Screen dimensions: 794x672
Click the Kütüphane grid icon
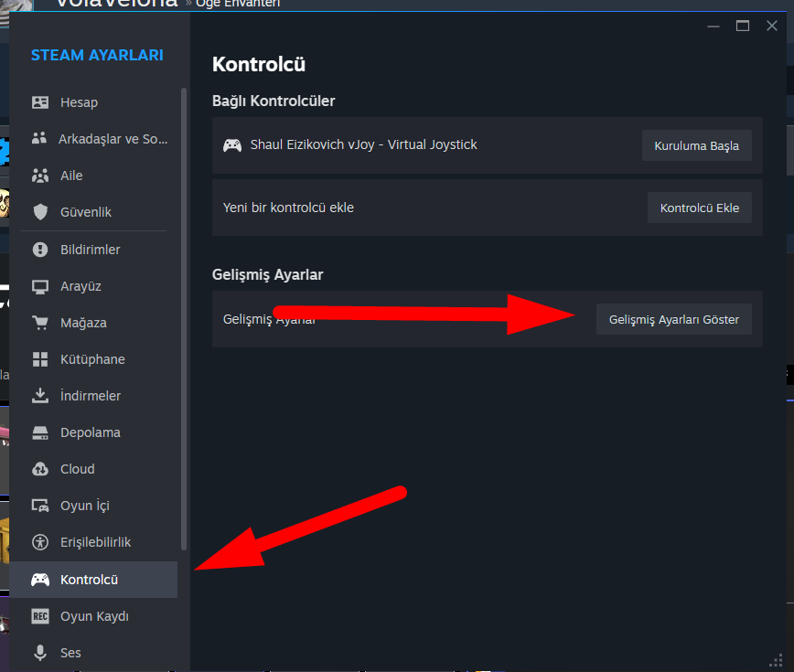(40, 359)
